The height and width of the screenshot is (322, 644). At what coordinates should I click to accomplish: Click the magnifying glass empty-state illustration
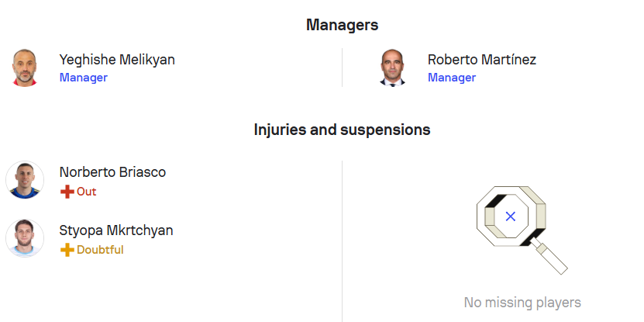522,230
